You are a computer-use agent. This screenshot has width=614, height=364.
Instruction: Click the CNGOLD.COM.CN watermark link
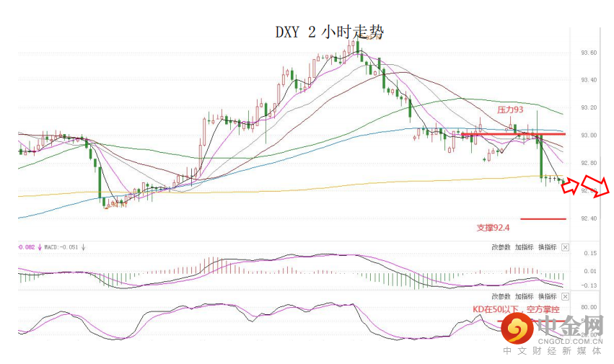coord(569,342)
